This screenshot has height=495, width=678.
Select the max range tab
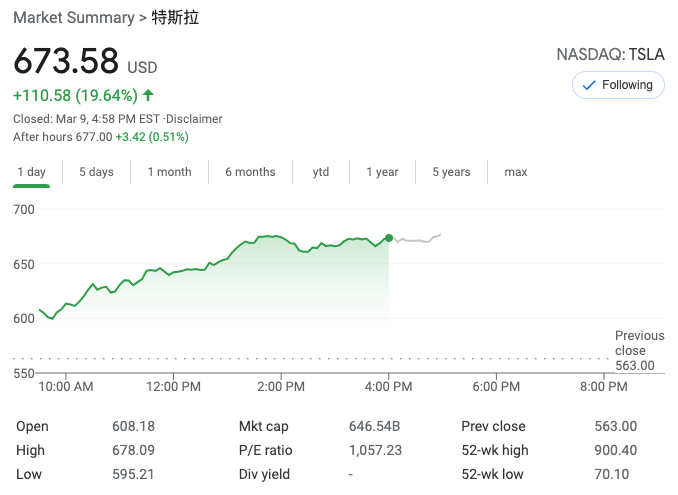pyautogui.click(x=516, y=172)
